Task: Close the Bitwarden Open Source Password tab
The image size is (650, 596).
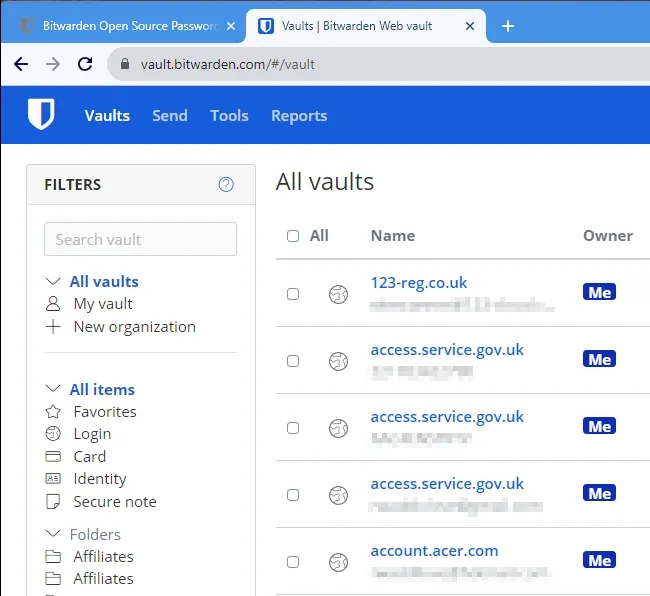Action: pos(231,26)
